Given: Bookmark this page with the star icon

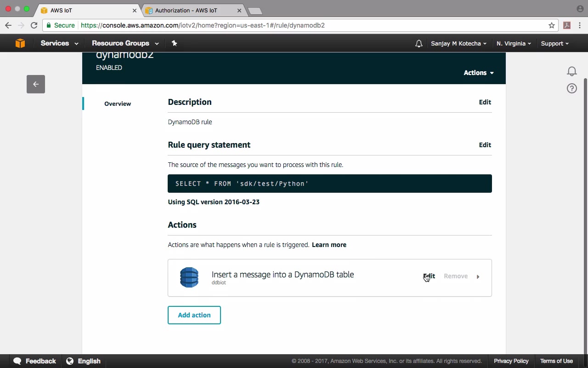Looking at the screenshot, I should [552, 25].
